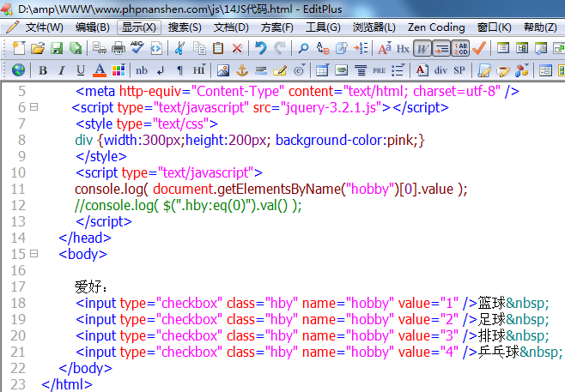
Task: Open Find with magnifier icon
Action: [x=303, y=48]
